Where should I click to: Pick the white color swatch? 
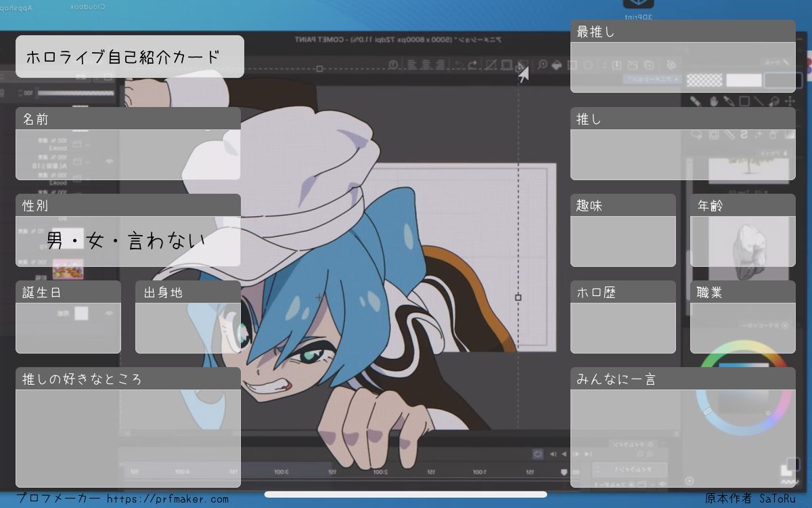744,80
